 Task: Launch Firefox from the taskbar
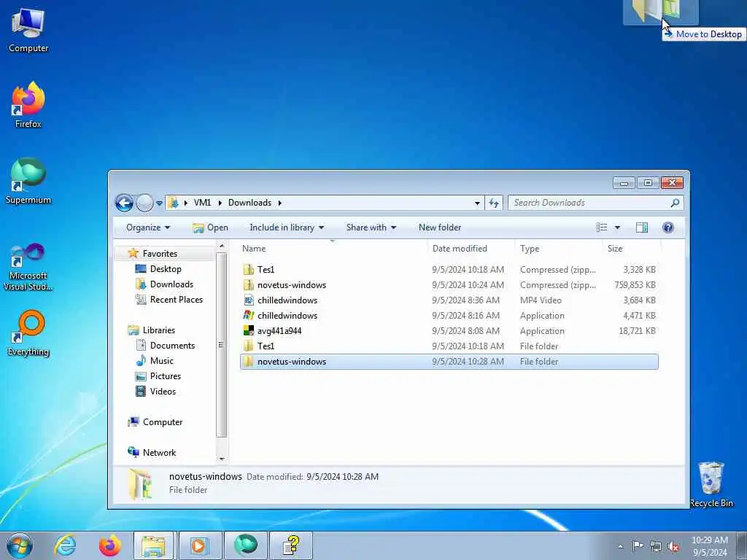pyautogui.click(x=109, y=545)
